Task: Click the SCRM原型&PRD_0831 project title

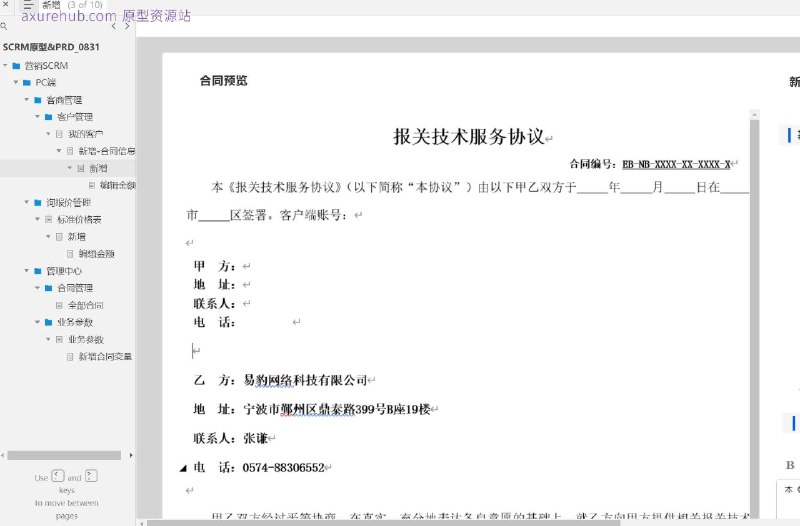Action: (x=51, y=47)
